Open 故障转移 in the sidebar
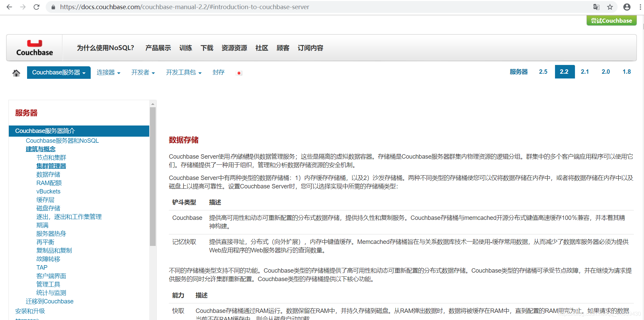 click(x=48, y=259)
